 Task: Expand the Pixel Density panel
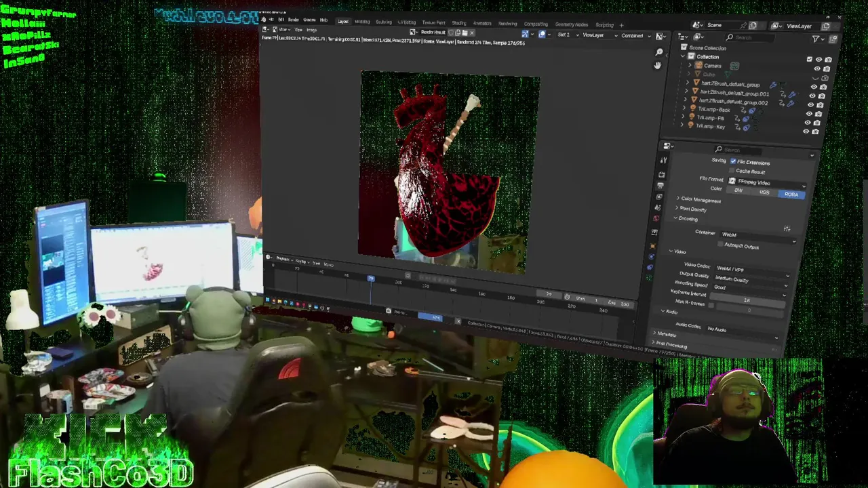[x=691, y=209]
